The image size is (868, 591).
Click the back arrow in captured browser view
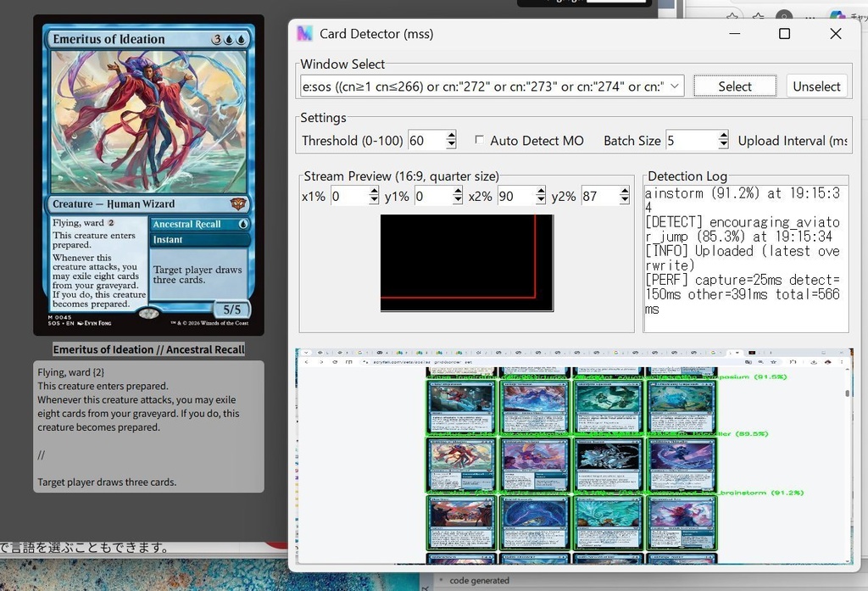pos(306,362)
